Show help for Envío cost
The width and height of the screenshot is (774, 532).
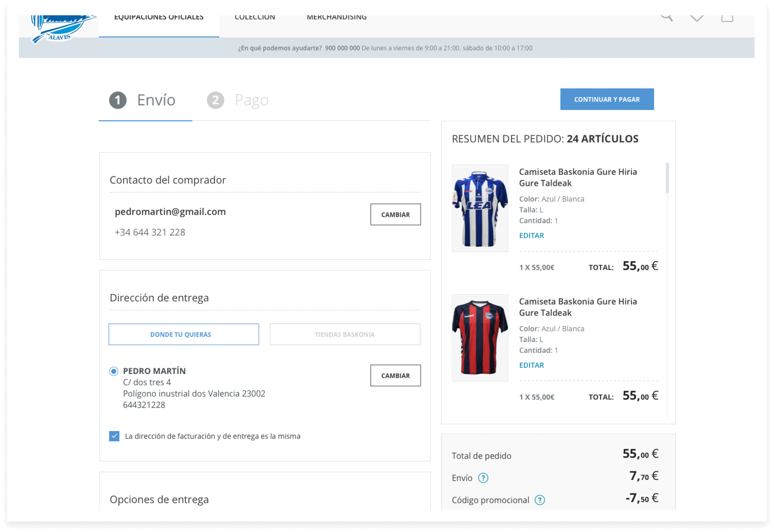tap(483, 478)
